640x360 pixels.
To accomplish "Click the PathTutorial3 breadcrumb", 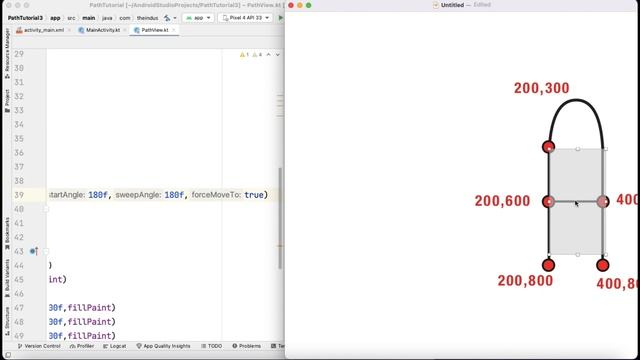I will point(25,18).
